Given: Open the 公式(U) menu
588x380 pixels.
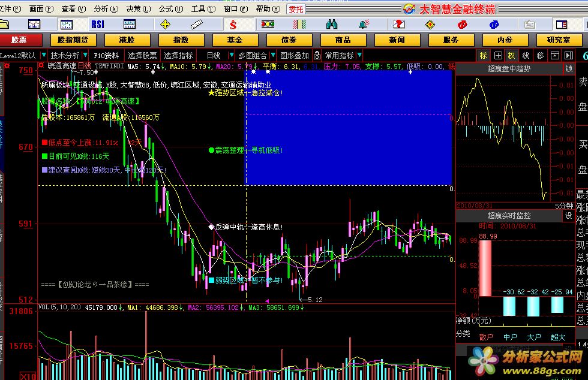Looking at the screenshot, I should tap(171, 8).
